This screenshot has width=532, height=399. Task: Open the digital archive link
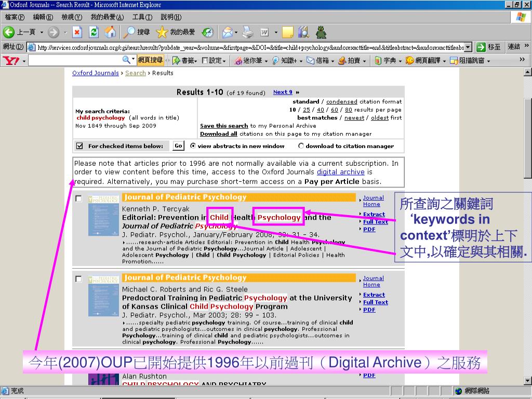[341, 172]
